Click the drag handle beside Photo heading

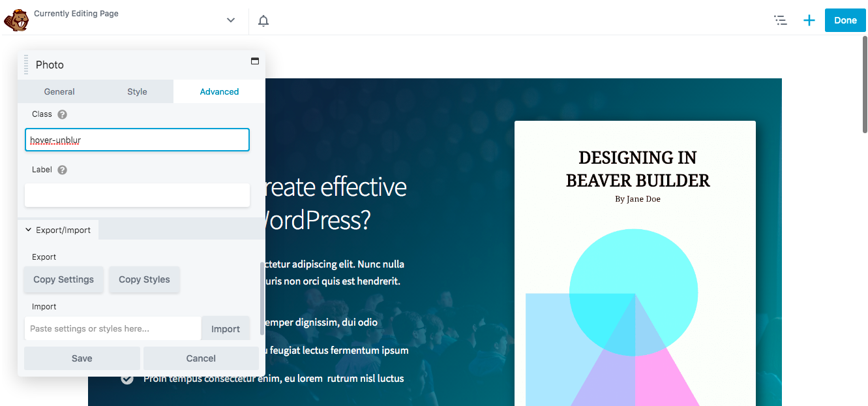27,64
